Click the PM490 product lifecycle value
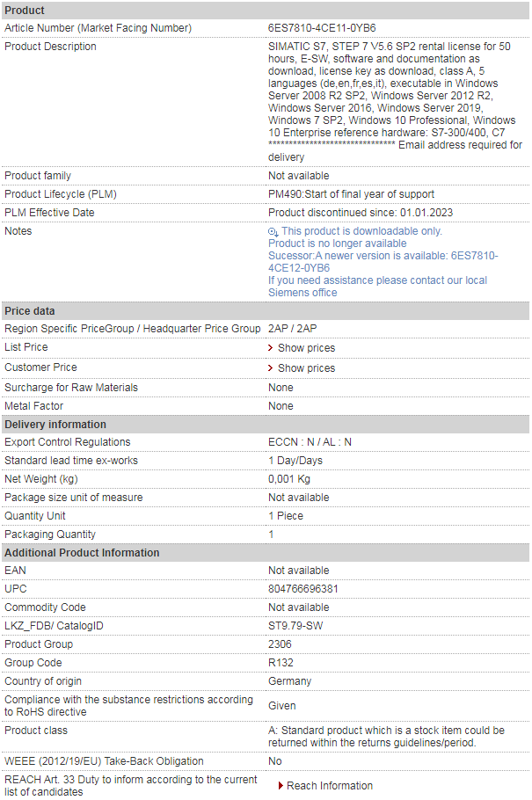Image resolution: width=532 pixels, height=800 pixels. click(x=351, y=194)
